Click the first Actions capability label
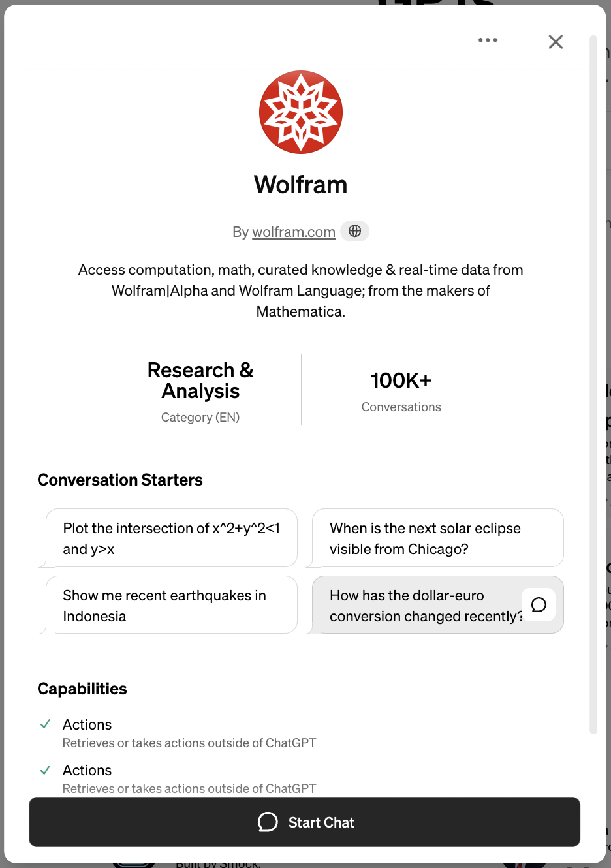The height and width of the screenshot is (868, 611). tap(87, 724)
